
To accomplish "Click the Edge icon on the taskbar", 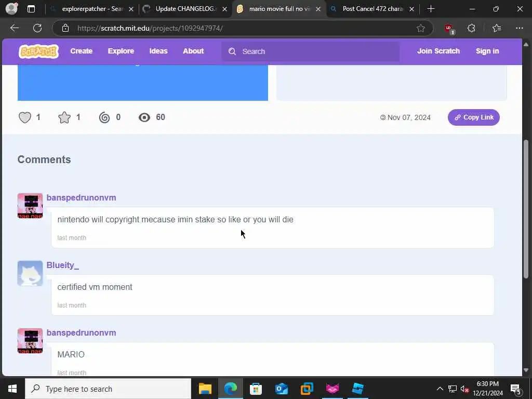I will click(231, 389).
